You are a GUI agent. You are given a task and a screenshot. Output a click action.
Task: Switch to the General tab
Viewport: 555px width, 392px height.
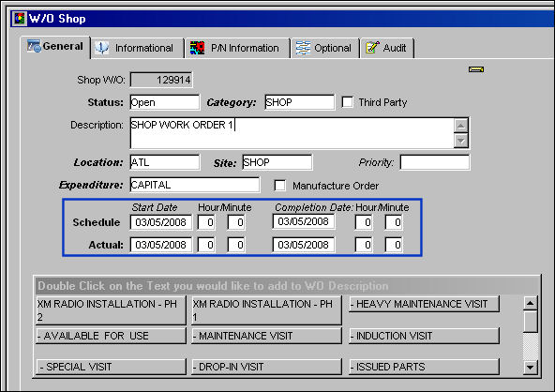(x=55, y=47)
